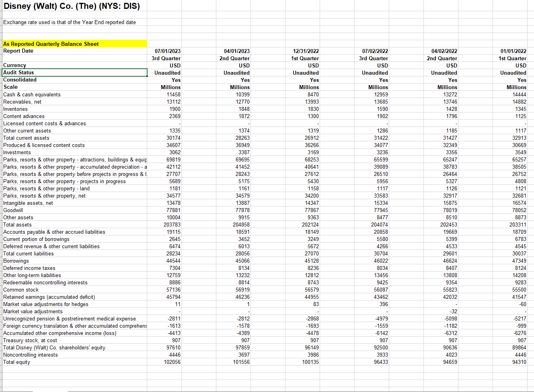Select retained earnings value 45794
Image resolution: width=534 pixels, height=392 pixels.
(x=174, y=297)
